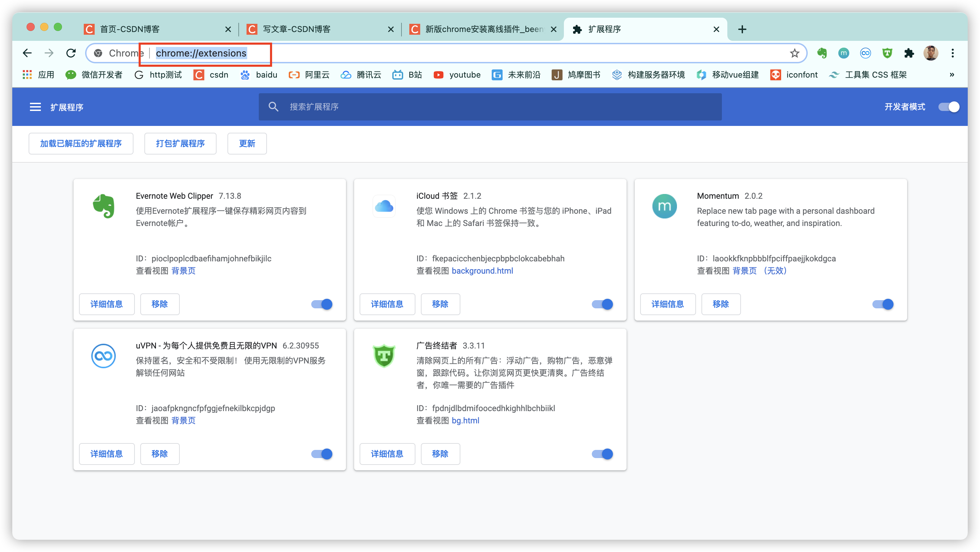The image size is (980, 552).
Task: Bookmark this page with the star icon
Action: [794, 53]
